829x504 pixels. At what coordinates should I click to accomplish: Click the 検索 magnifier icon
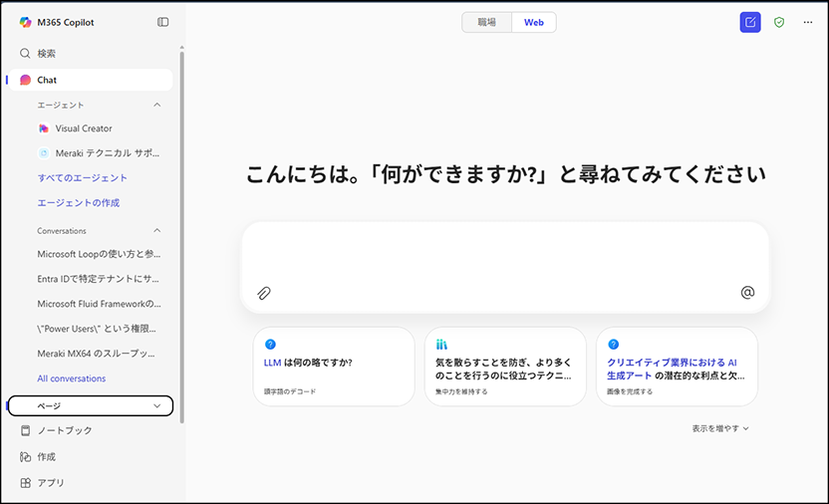(x=25, y=54)
